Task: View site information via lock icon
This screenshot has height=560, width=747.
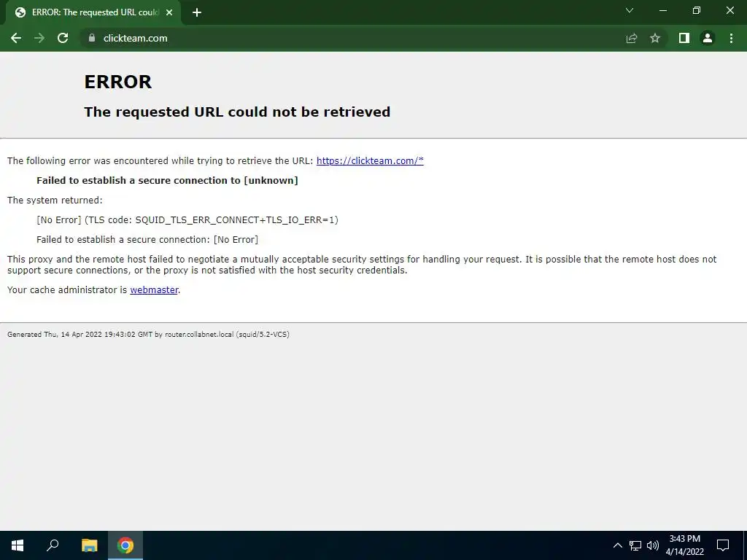Action: pos(92,38)
